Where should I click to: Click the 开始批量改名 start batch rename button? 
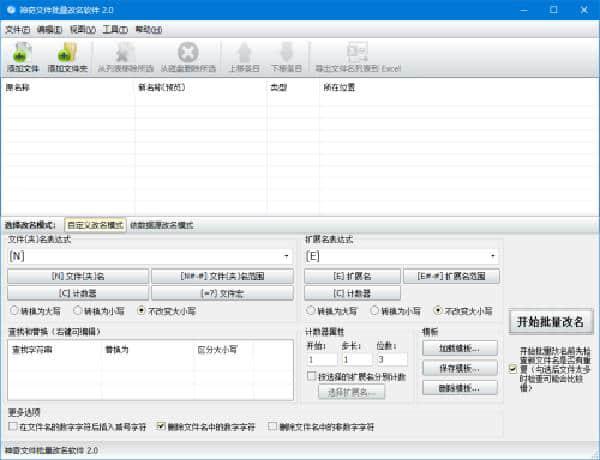click(549, 322)
